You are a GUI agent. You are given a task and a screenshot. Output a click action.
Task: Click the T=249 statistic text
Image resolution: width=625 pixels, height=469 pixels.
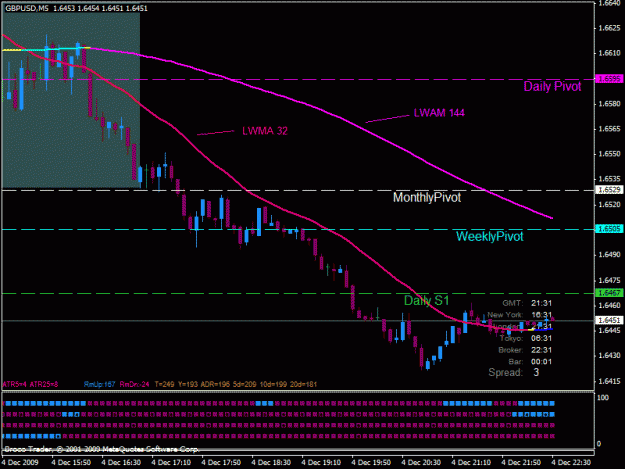pyautogui.click(x=165, y=385)
